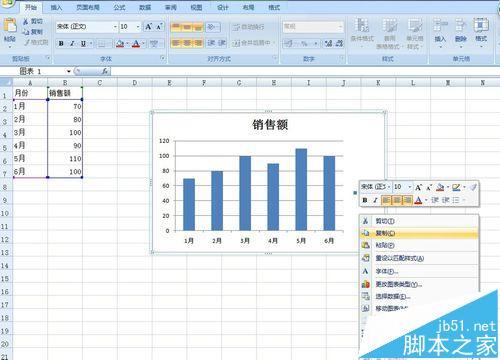Click mini toolbar Bold button

pyautogui.click(x=365, y=200)
